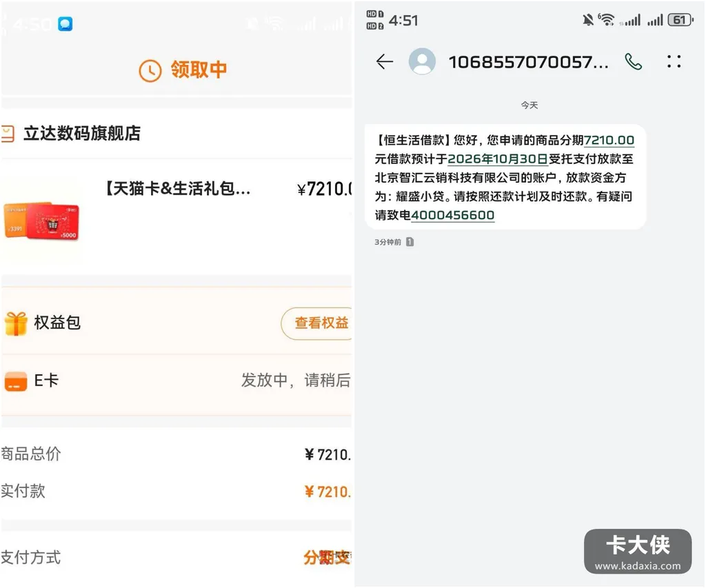
Task: Tap the 权益包 gift box icon
Action: click(x=16, y=323)
